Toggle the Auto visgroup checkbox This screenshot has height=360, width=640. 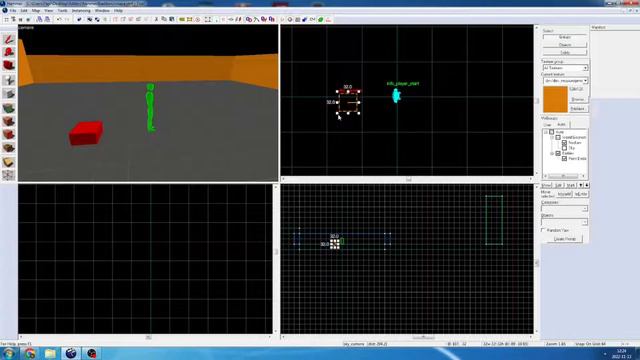pos(551,132)
